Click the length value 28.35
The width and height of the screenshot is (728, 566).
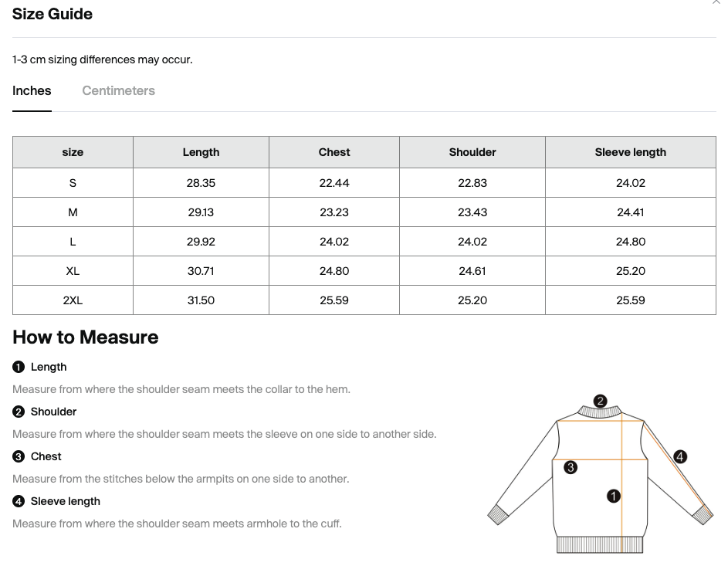(x=201, y=183)
